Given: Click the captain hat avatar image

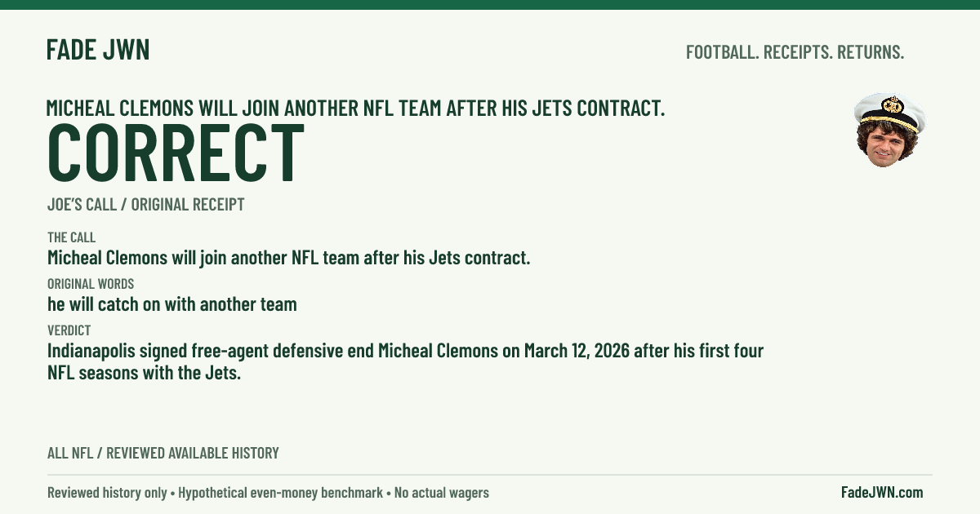Looking at the screenshot, I should [x=889, y=131].
